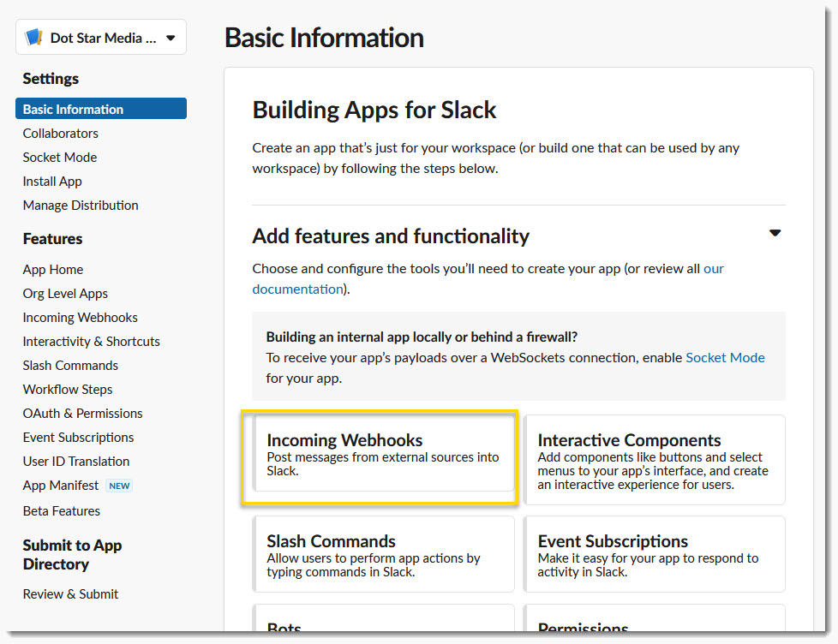Viewport: 838px width, 644px height.
Task: Open Workflow Steps feature
Action: tap(68, 390)
